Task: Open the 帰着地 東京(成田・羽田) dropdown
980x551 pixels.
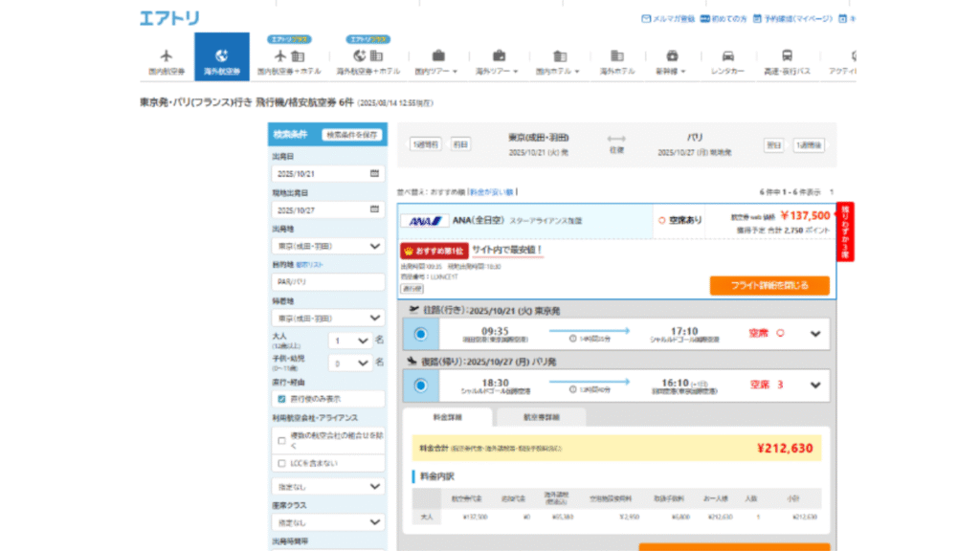Action: click(x=328, y=318)
